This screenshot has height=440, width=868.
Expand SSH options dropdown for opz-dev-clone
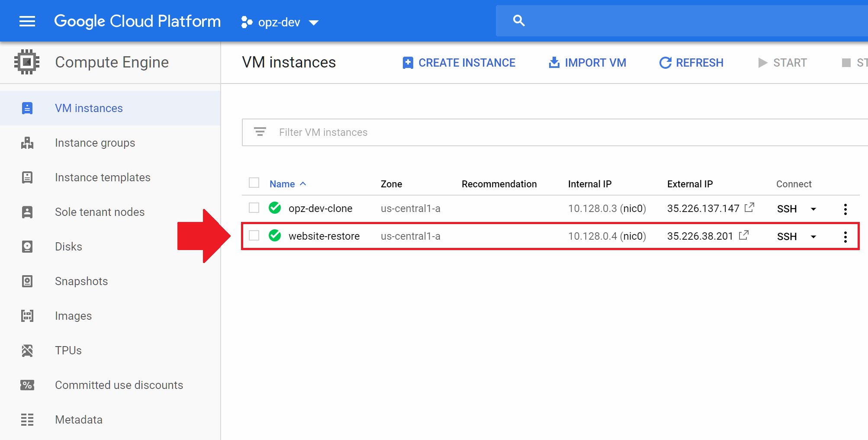pyautogui.click(x=813, y=209)
